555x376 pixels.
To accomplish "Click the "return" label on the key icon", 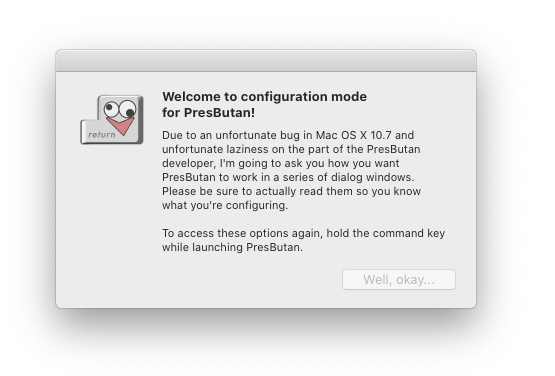I will click(x=102, y=135).
